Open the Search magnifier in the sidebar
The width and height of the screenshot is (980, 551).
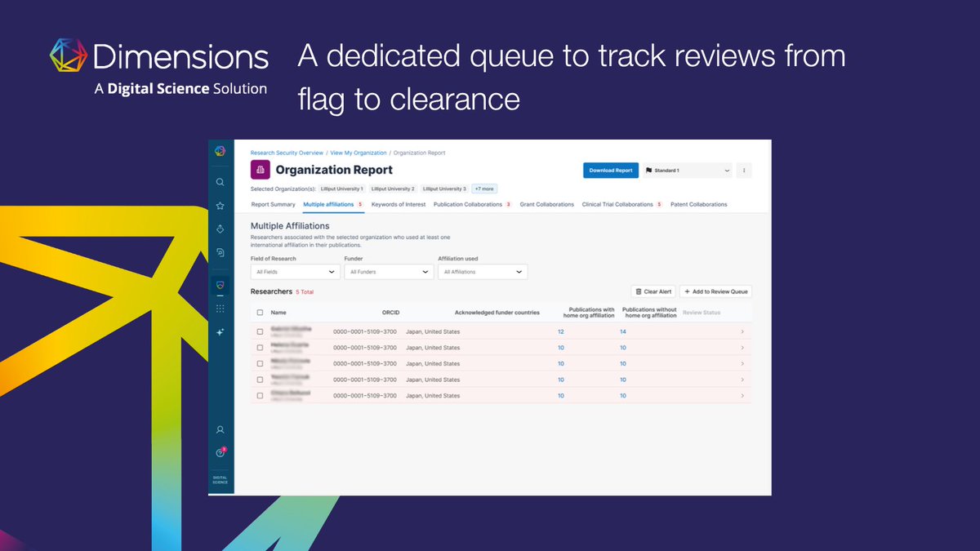(220, 182)
